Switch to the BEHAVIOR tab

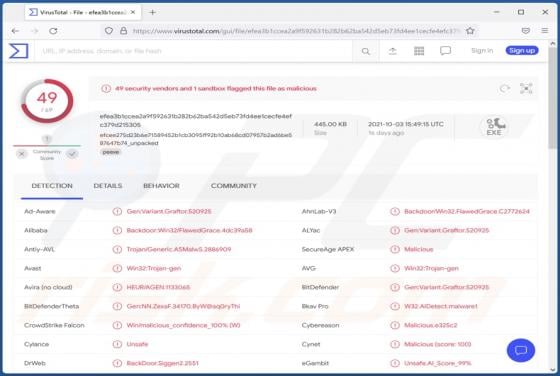coord(161,186)
